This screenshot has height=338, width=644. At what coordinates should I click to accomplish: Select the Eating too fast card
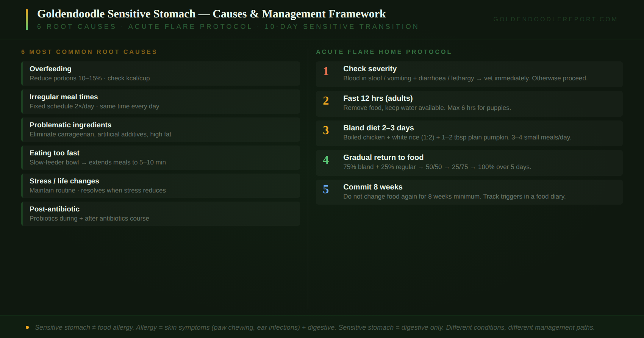161,158
